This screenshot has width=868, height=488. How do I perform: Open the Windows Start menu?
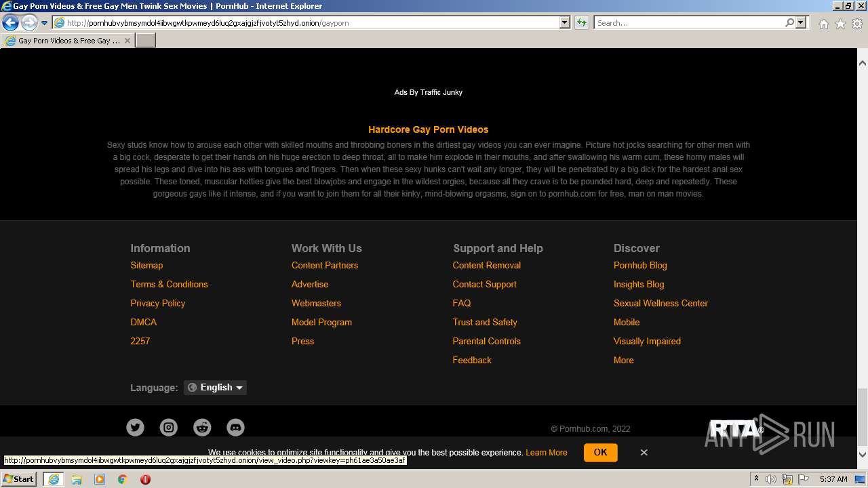pyautogui.click(x=19, y=479)
